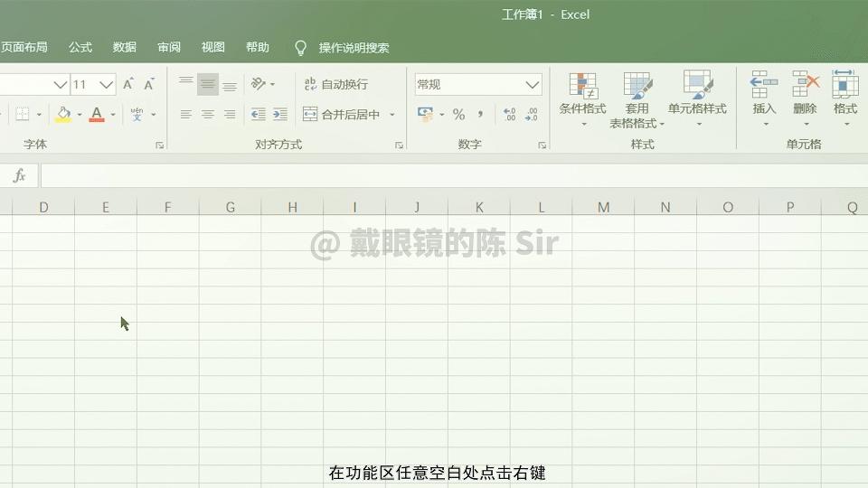Click the Increase Font Size icon

(128, 84)
